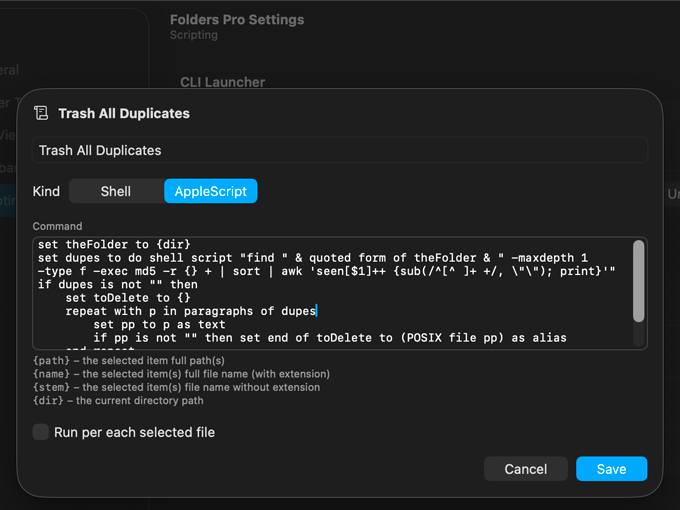Switch Kind to Shell
Viewport: 680px width, 510px height.
[116, 191]
